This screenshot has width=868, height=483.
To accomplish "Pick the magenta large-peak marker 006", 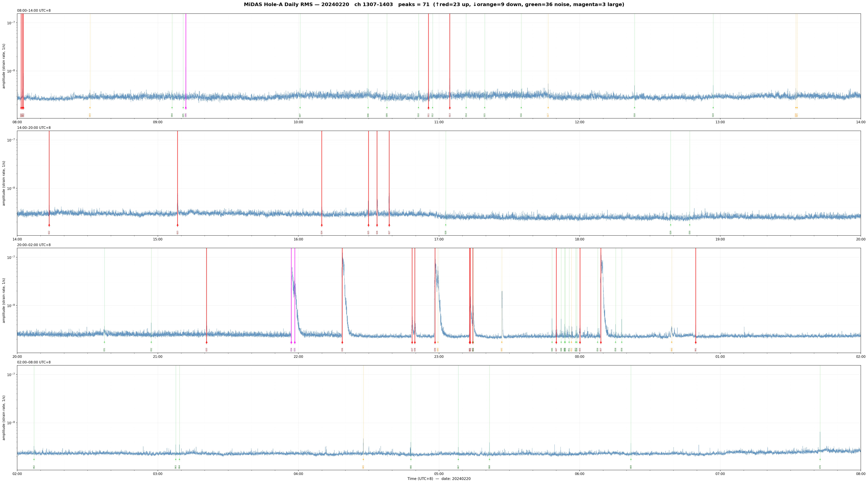I will tap(186, 108).
